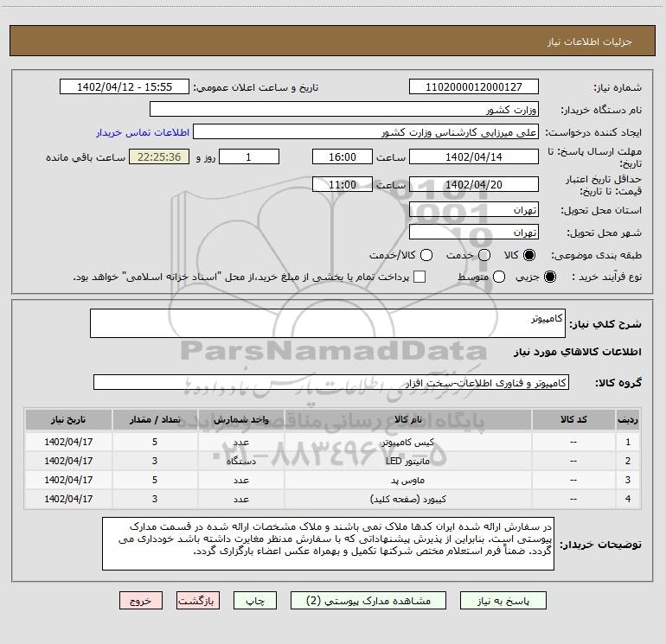
Task: Click the validity time field 11:00
Action: (343, 185)
